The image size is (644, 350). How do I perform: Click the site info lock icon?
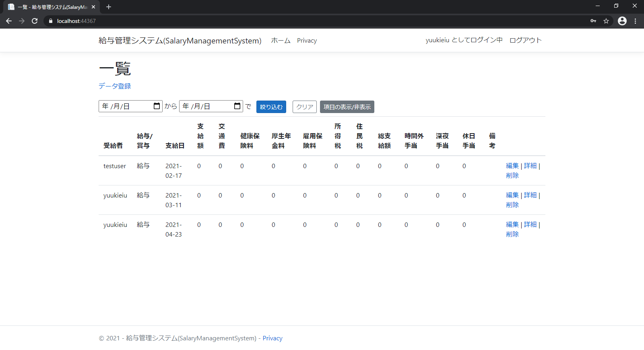(x=51, y=21)
